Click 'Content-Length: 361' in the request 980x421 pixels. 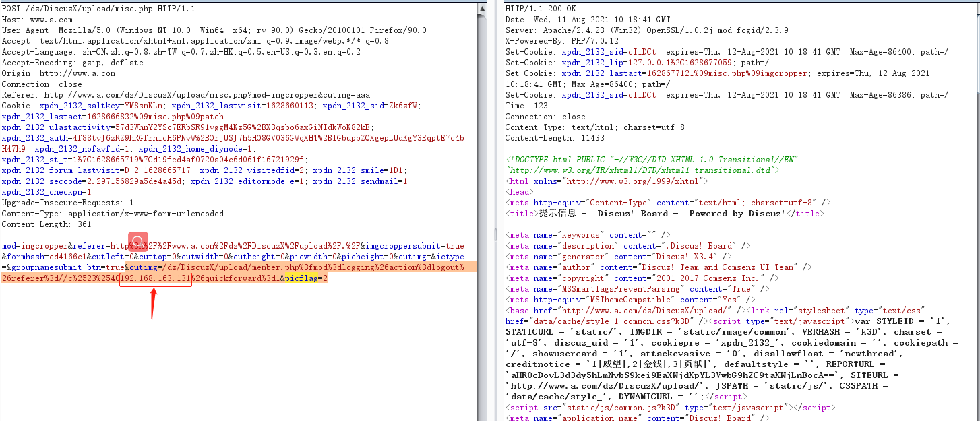point(46,224)
